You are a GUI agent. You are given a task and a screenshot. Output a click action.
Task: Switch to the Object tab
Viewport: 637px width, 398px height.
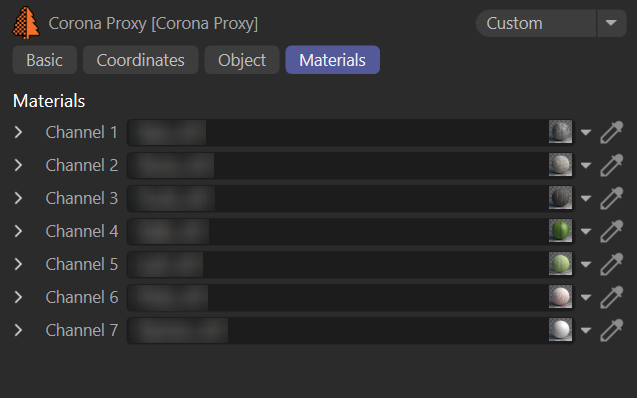tap(242, 60)
